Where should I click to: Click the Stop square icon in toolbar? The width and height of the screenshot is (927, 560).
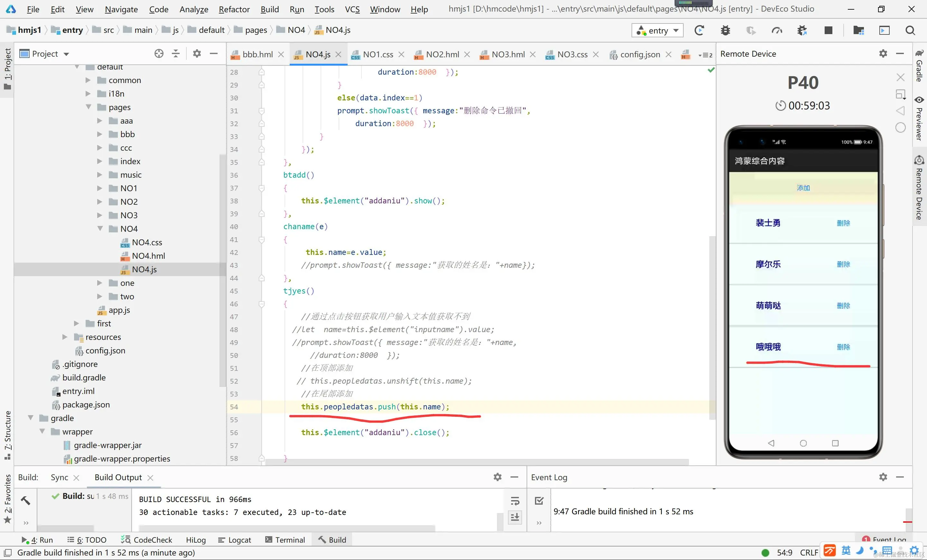point(828,31)
